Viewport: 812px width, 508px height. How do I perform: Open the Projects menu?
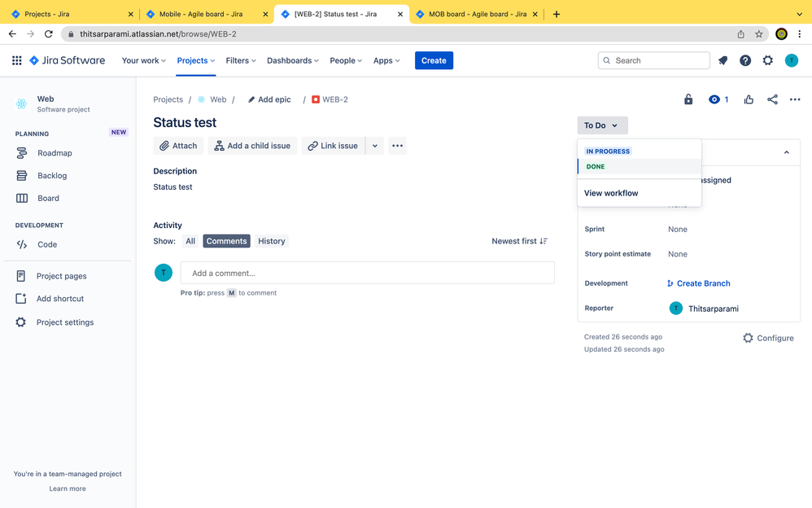[x=196, y=60]
